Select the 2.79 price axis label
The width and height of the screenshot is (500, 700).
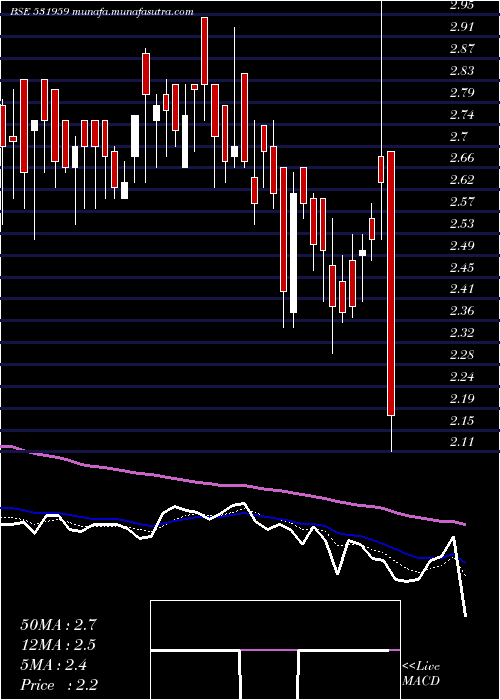click(x=462, y=93)
